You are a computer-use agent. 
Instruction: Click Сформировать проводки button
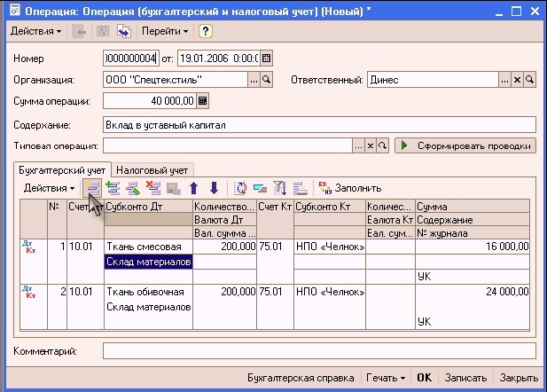click(x=466, y=145)
